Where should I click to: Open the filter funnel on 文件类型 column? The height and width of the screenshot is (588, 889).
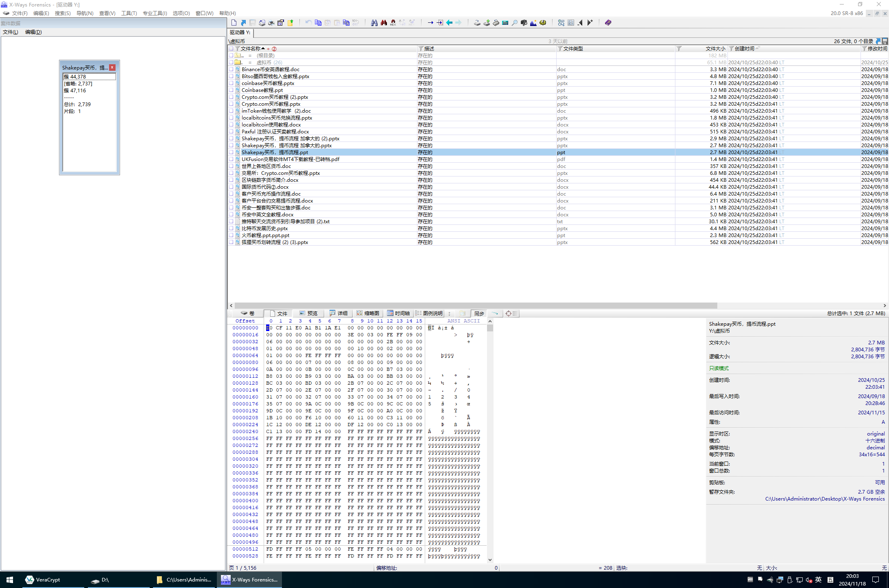click(560, 49)
